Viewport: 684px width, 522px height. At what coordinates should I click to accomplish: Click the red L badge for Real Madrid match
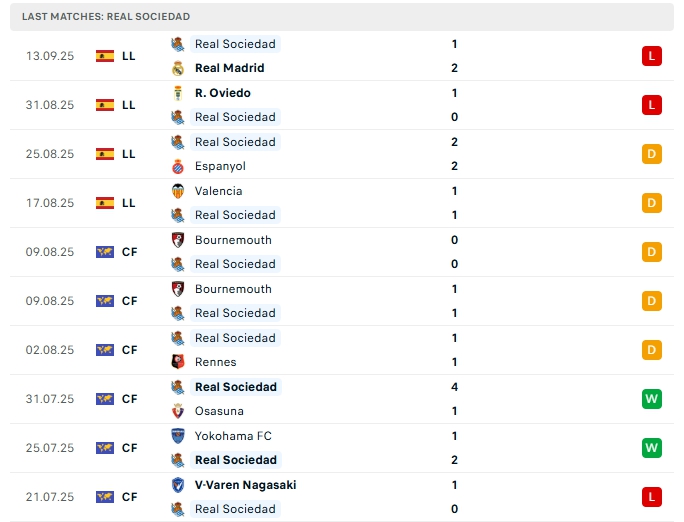click(x=652, y=56)
